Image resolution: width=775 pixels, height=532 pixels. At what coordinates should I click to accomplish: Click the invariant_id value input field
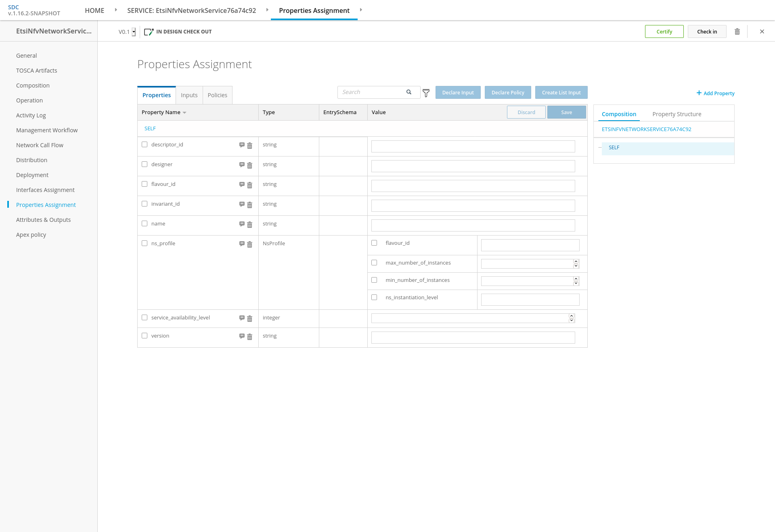coord(473,206)
